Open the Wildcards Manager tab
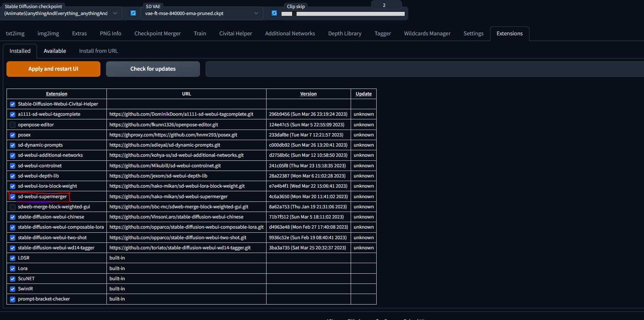The width and height of the screenshot is (644, 320). [427, 34]
